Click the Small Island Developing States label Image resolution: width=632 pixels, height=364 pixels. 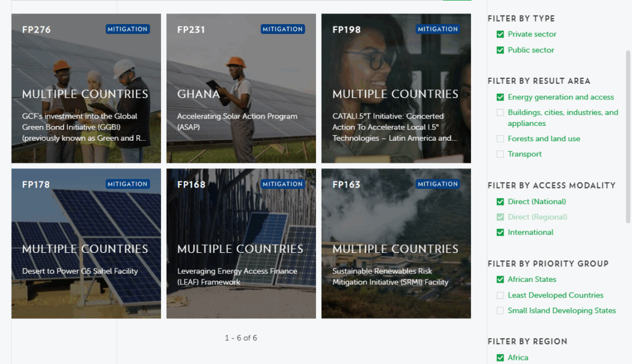(x=562, y=310)
